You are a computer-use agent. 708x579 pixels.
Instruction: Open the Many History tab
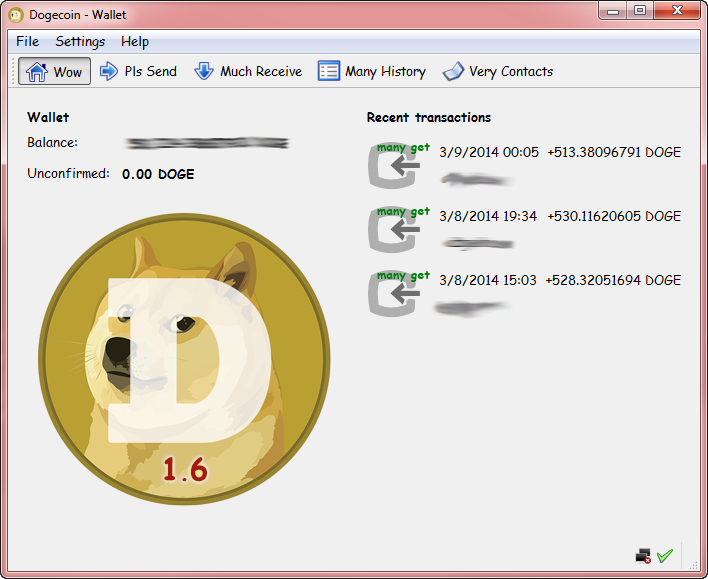[372, 71]
